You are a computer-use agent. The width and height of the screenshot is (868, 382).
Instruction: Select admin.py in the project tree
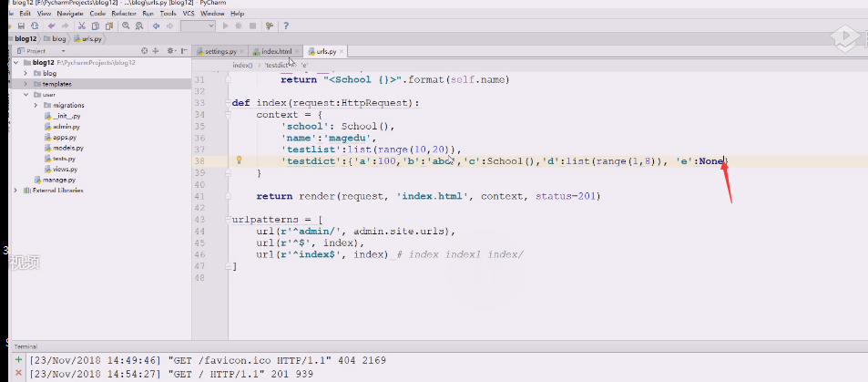click(x=62, y=127)
